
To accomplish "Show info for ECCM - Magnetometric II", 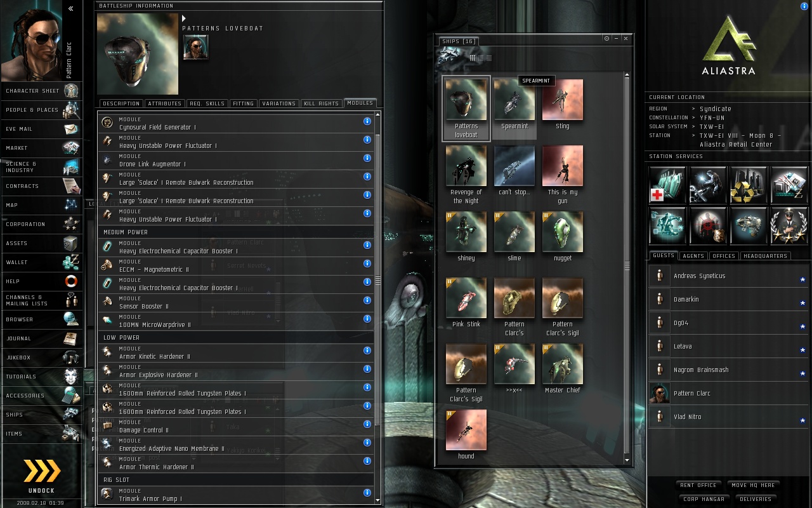I will (x=367, y=264).
